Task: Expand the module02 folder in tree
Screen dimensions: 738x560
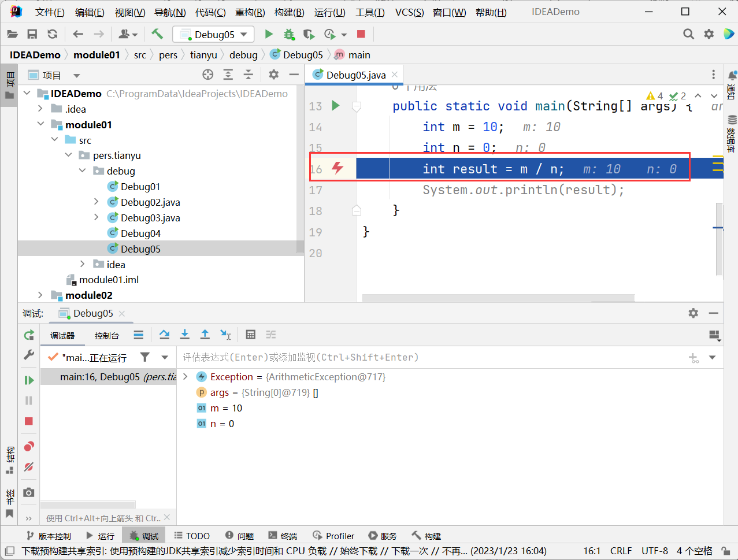Action: [x=40, y=295]
